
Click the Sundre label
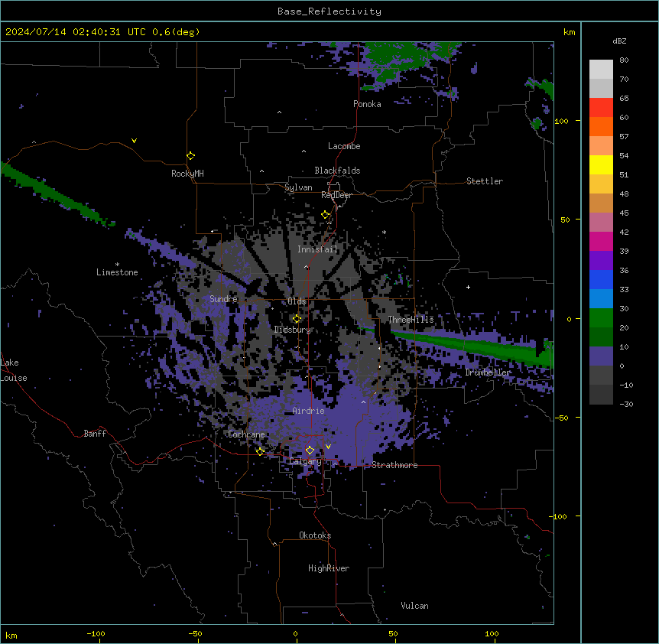223,299
